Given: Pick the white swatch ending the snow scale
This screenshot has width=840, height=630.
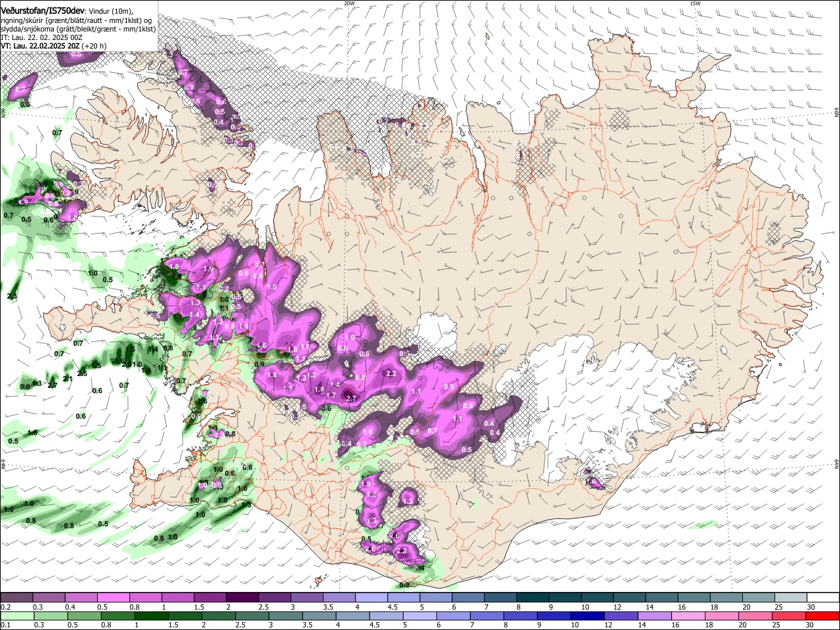Looking at the screenshot, I should (x=823, y=598).
